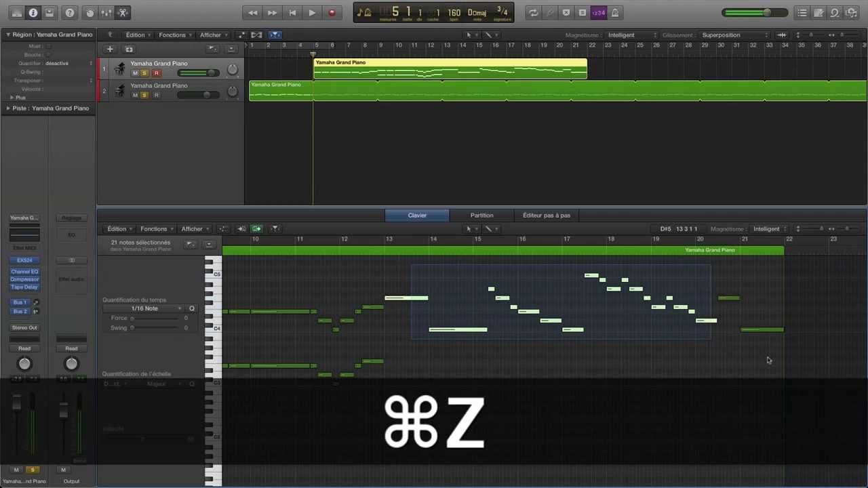Open Glissement Superposition dropdown

pyautogui.click(x=733, y=35)
